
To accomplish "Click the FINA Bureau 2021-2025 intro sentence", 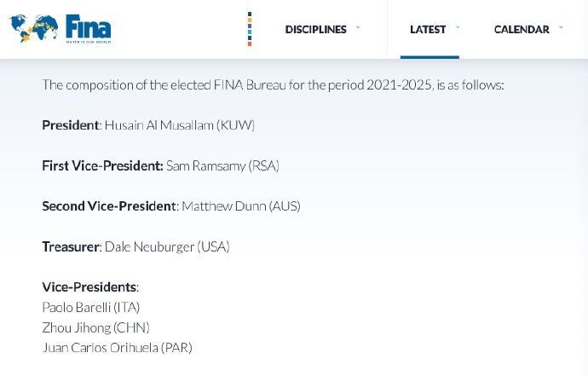I will click(x=273, y=85).
